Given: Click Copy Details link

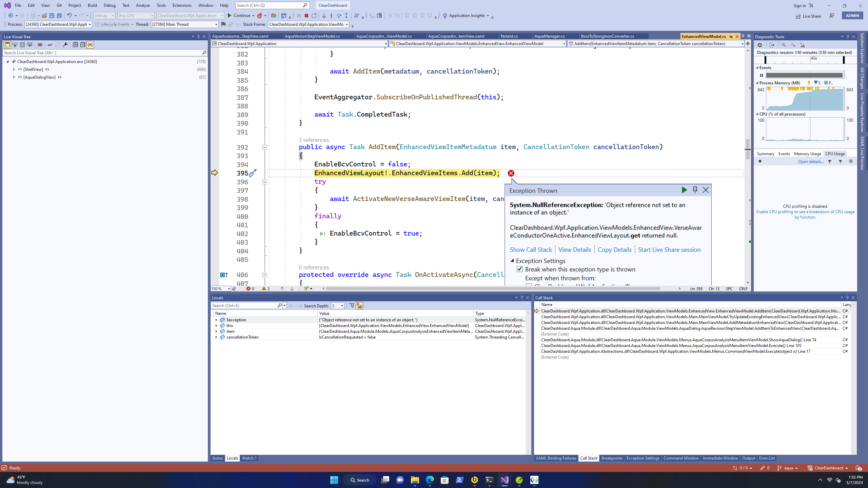Looking at the screenshot, I should tap(614, 250).
